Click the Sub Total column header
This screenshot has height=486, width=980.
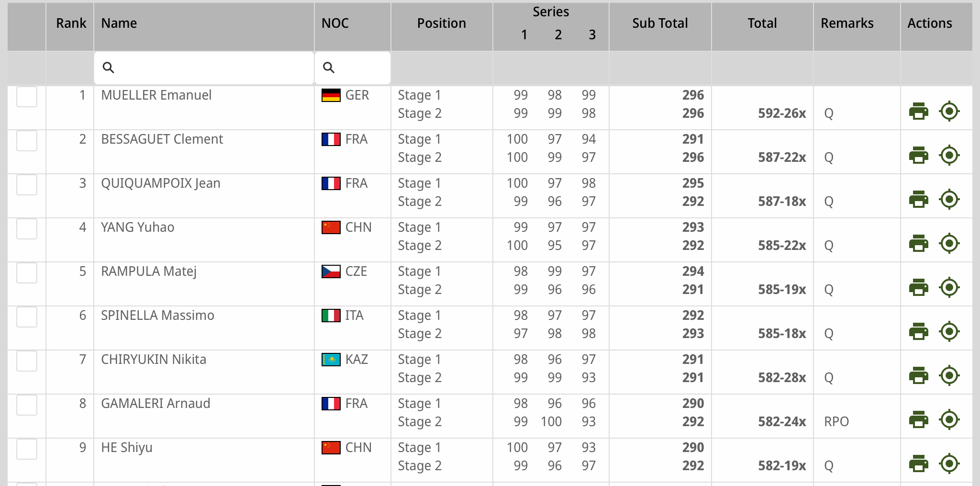coord(660,23)
